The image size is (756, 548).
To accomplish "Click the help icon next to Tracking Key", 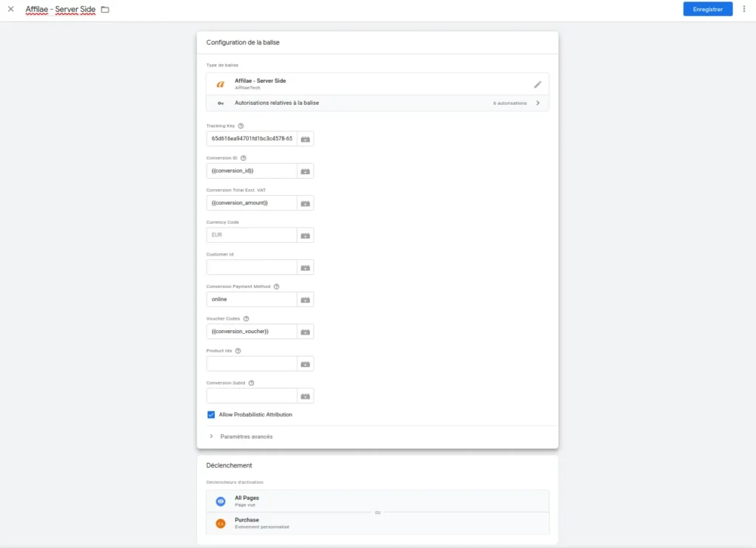I will (241, 126).
